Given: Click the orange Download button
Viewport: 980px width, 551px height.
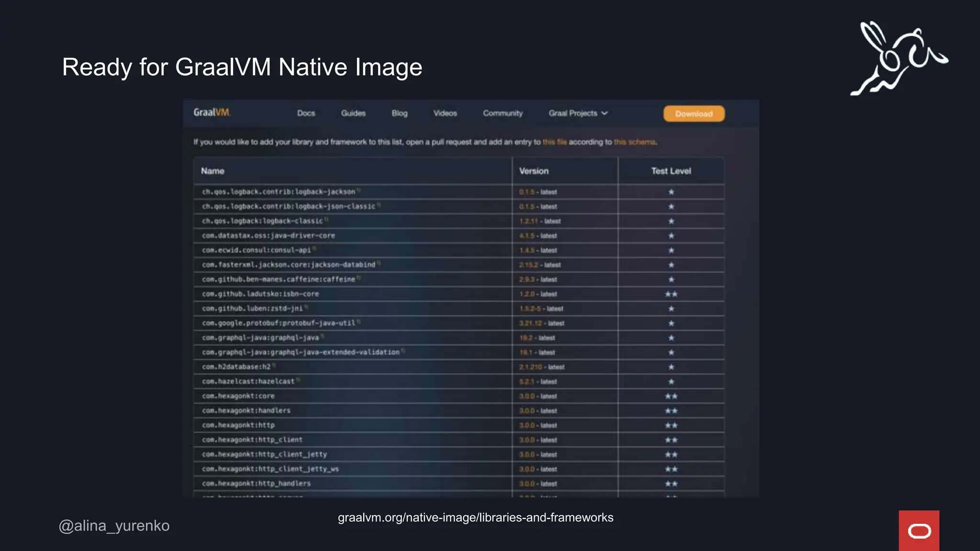Looking at the screenshot, I should tap(694, 114).
